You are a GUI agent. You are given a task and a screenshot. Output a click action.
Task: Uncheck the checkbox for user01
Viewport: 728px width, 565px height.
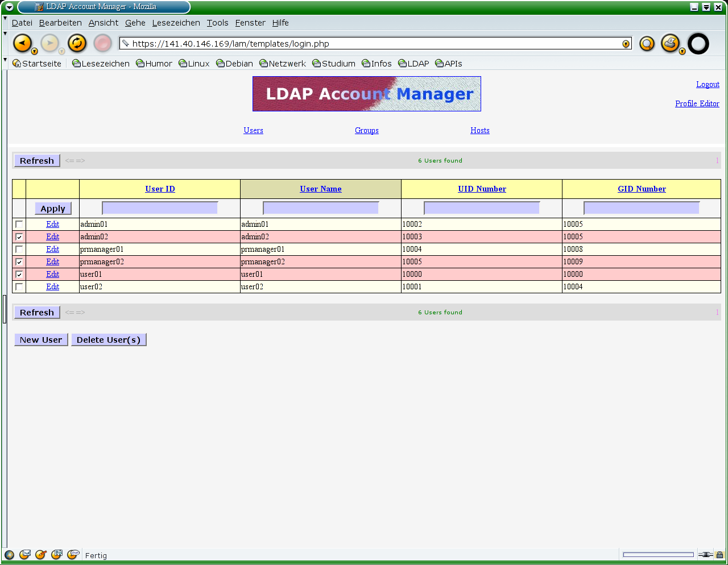coord(19,275)
